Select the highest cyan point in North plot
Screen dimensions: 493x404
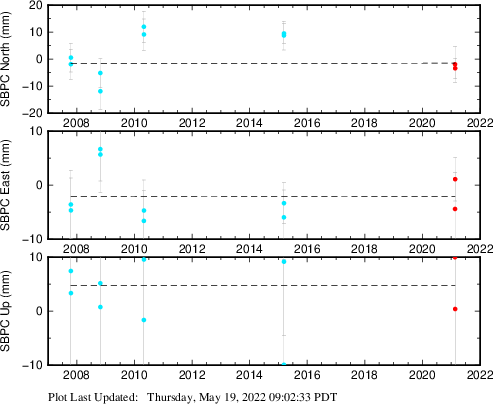coord(144,27)
